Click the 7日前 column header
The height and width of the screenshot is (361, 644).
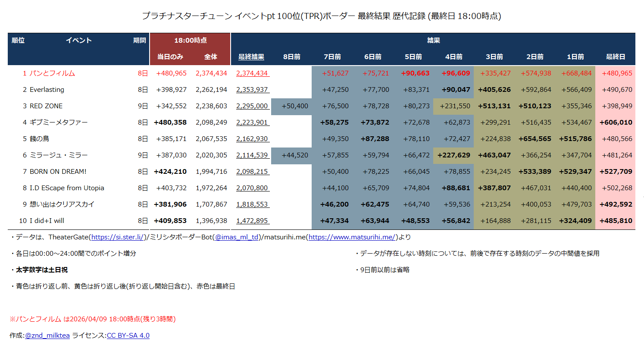(x=332, y=57)
